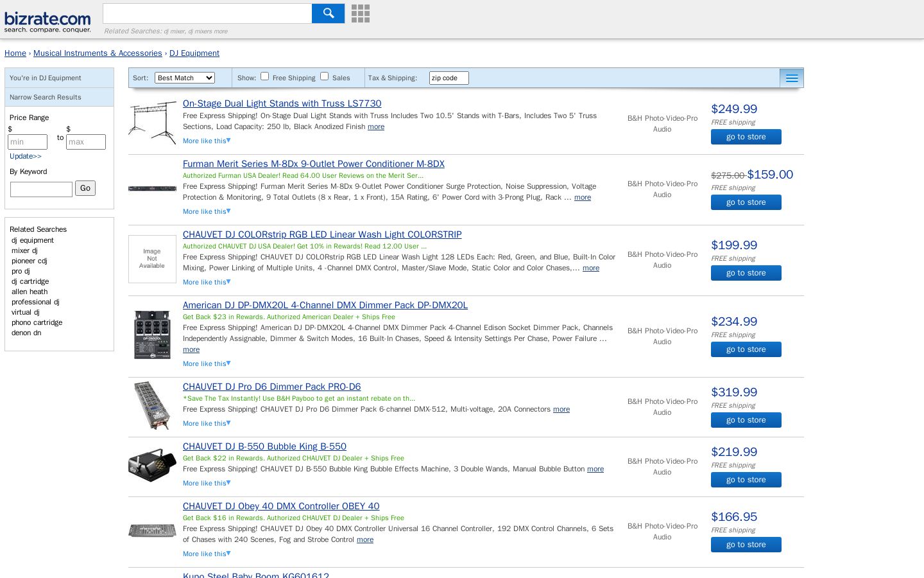Select related search 'allen heath'
The height and width of the screenshot is (578, 924).
pos(30,292)
